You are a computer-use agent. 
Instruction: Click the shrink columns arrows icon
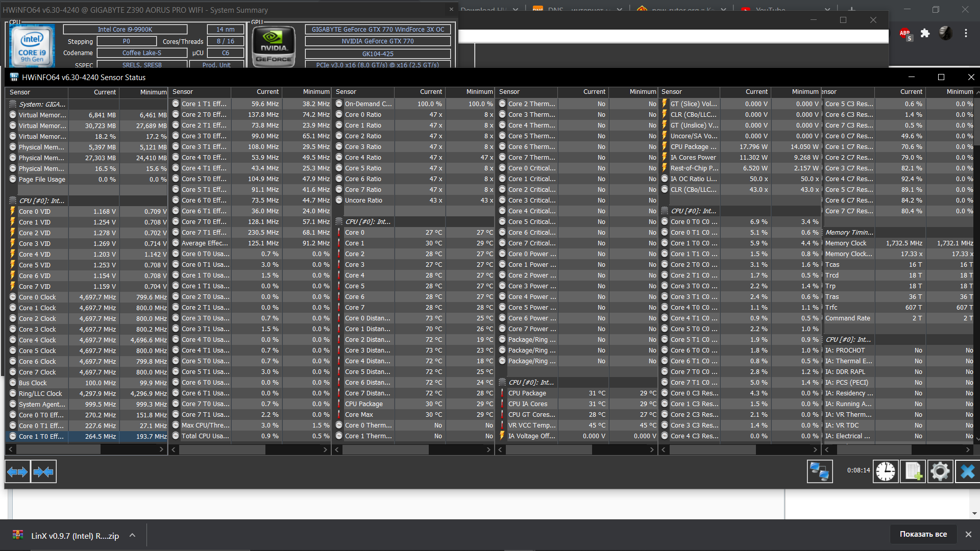43,472
